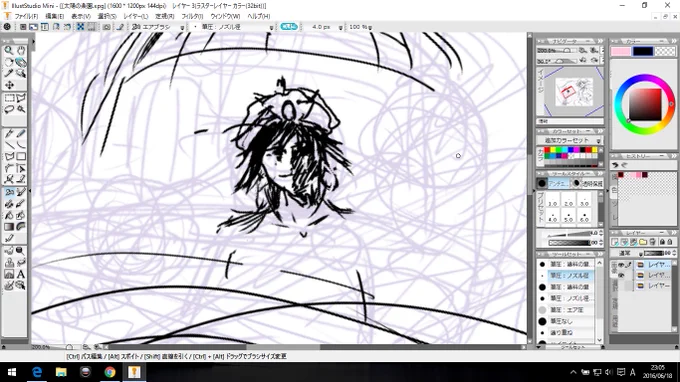Open the 編集(E) menu
Viewport: 680px width, 382px height.
pyautogui.click(x=55, y=16)
